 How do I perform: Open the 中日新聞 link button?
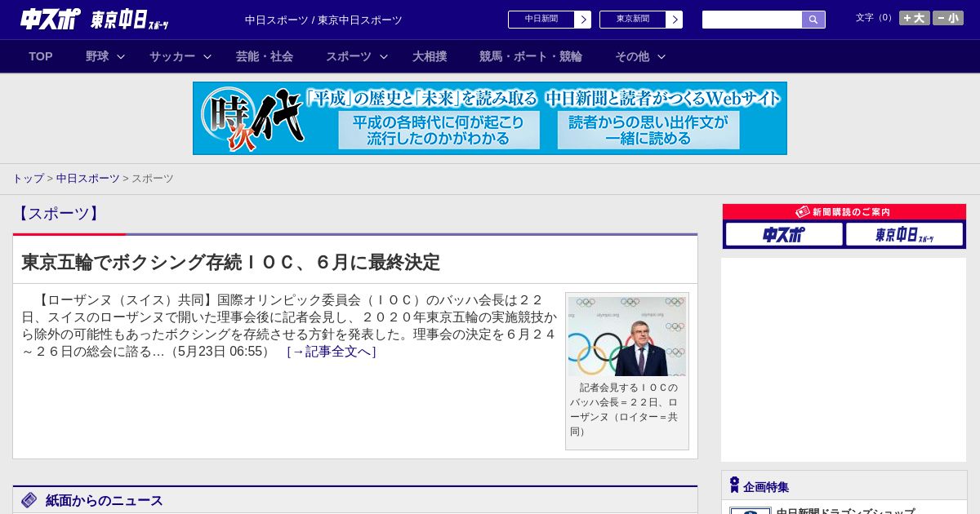pyautogui.click(x=550, y=20)
